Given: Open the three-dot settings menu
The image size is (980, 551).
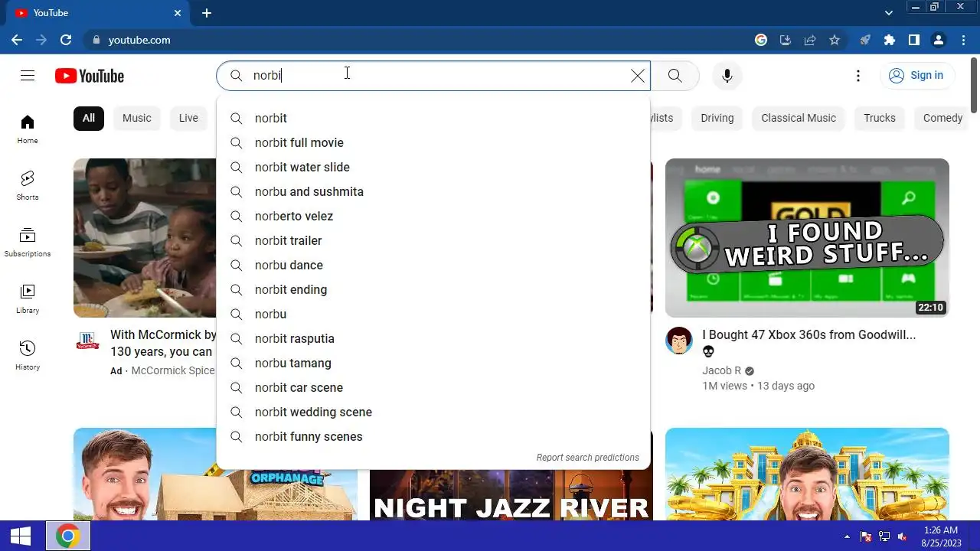Looking at the screenshot, I should (858, 75).
